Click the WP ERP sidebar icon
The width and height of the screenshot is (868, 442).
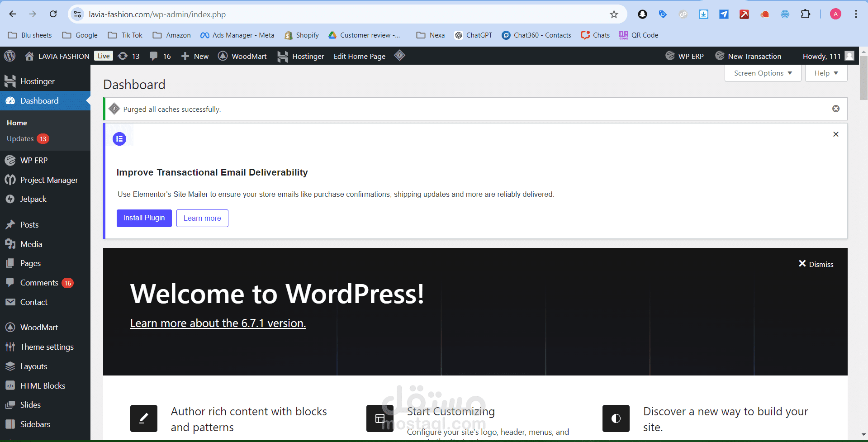pyautogui.click(x=10, y=161)
